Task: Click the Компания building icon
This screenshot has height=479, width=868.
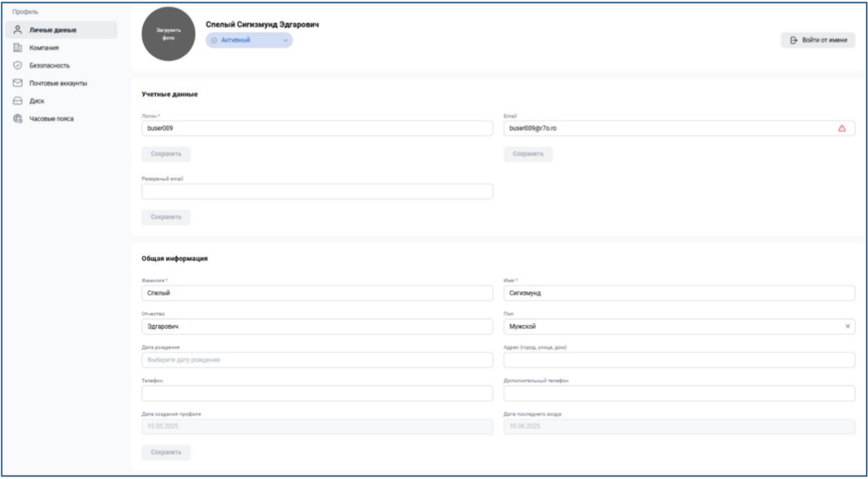Action: pos(18,47)
